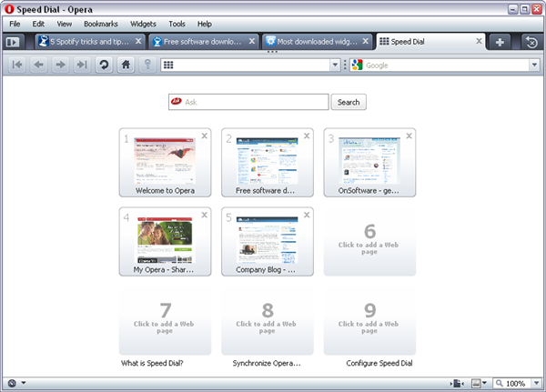
Task: Open the Bookmarks menu
Action: point(100,24)
